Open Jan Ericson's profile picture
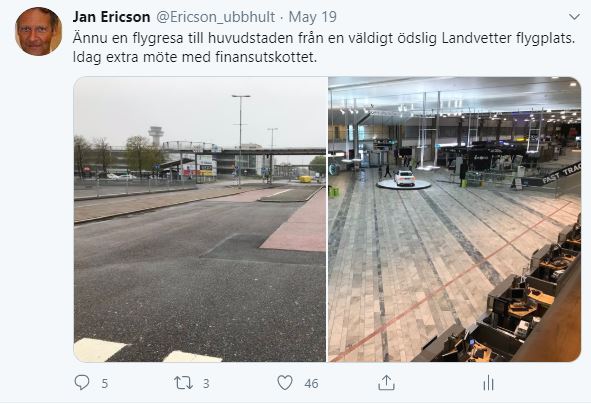The image size is (591, 404). 38,31
